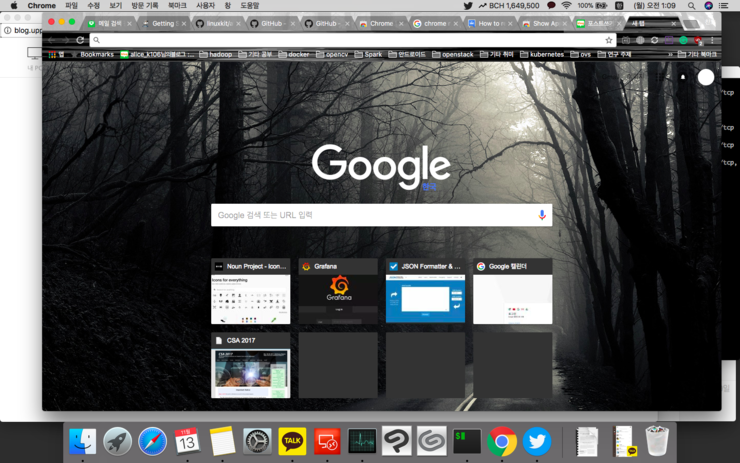This screenshot has width=740, height=463.
Task: Open the Chrome application menu
Action: [x=42, y=6]
